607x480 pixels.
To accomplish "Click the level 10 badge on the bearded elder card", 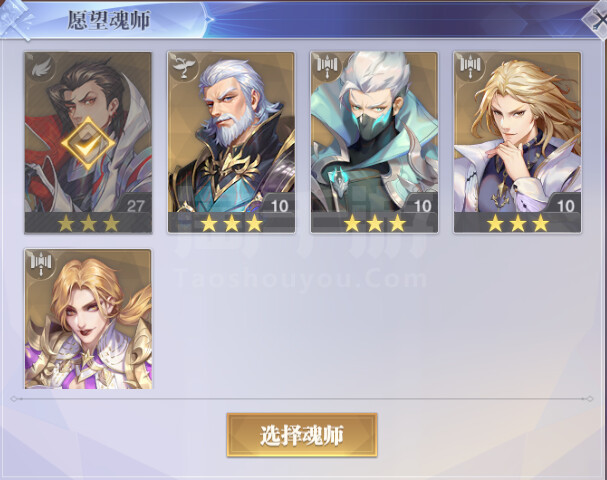I will pos(279,206).
